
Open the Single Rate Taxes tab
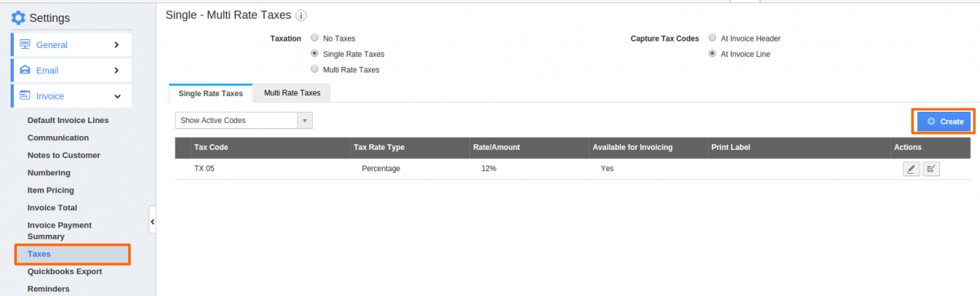pos(211,93)
